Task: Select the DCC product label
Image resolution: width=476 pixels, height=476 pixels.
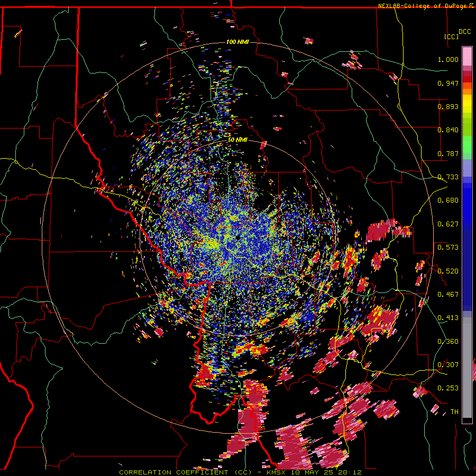Action: [x=464, y=32]
